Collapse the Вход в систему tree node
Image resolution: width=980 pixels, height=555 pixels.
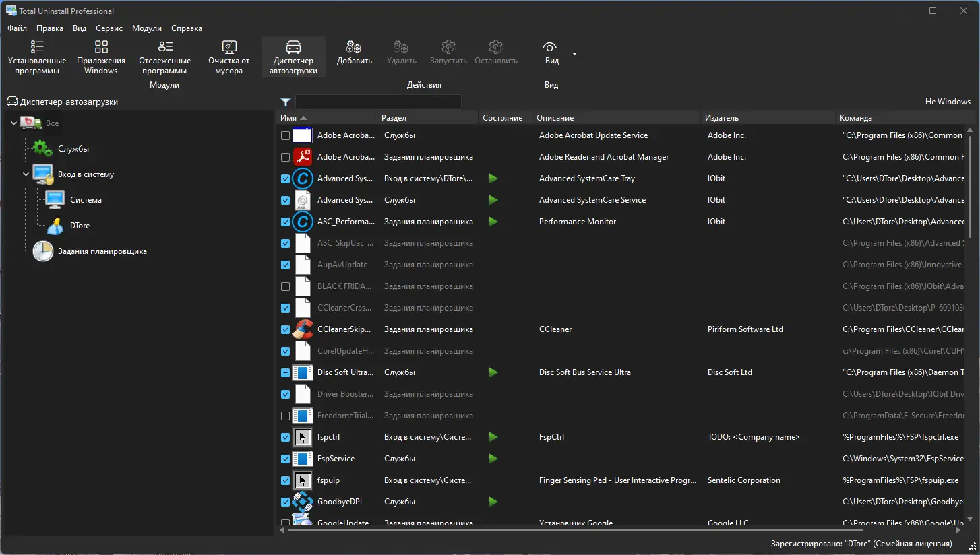point(26,174)
